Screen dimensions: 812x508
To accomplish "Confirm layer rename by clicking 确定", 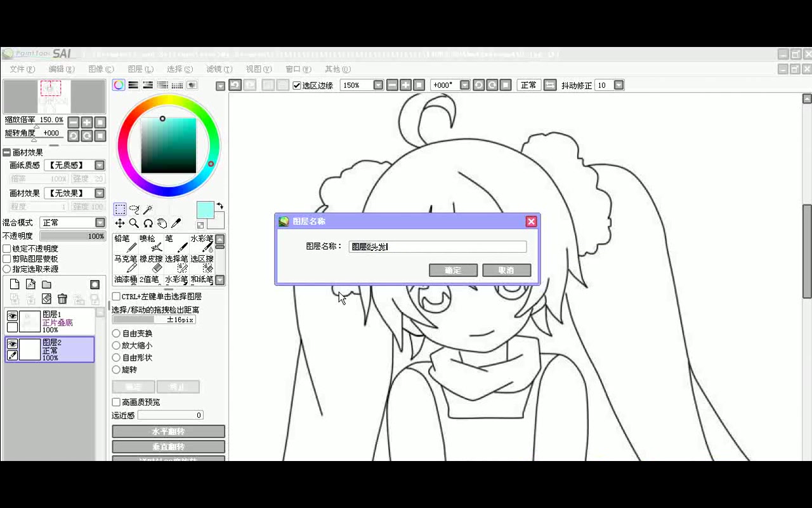I will tap(453, 270).
